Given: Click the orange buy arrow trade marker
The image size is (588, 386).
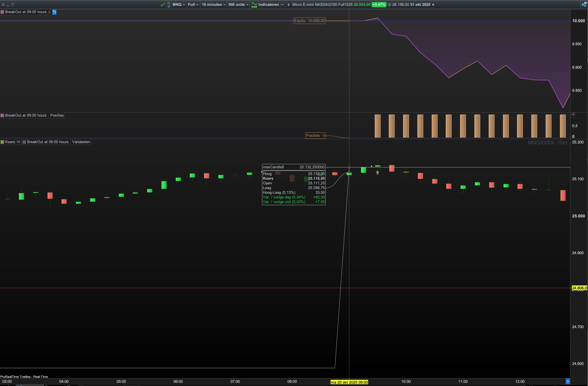Looking at the screenshot, I should [377, 173].
